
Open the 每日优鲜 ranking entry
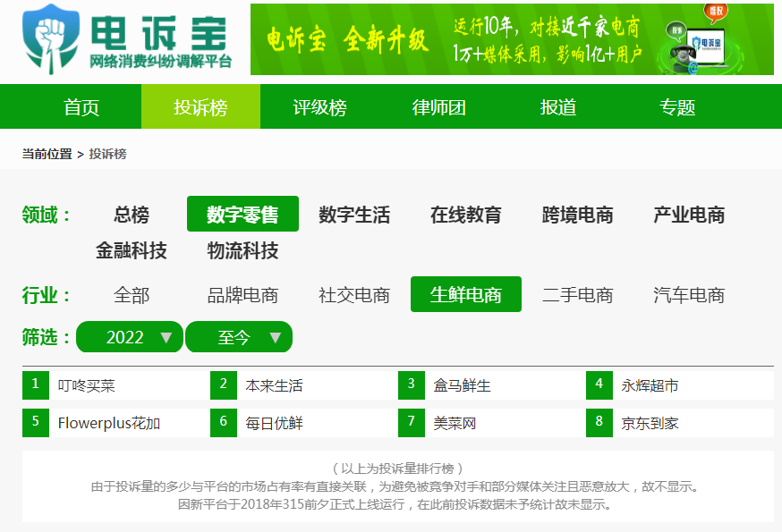point(275,423)
